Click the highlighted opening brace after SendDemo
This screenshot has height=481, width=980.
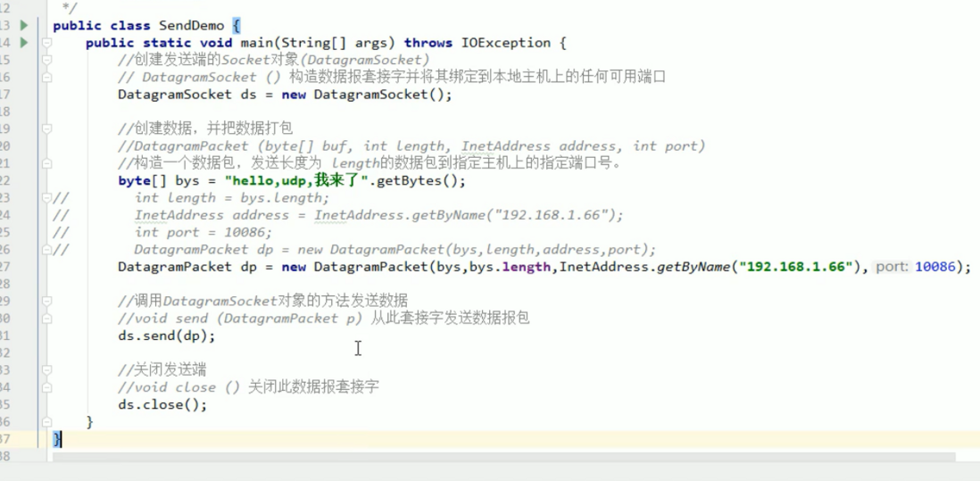[x=237, y=26]
